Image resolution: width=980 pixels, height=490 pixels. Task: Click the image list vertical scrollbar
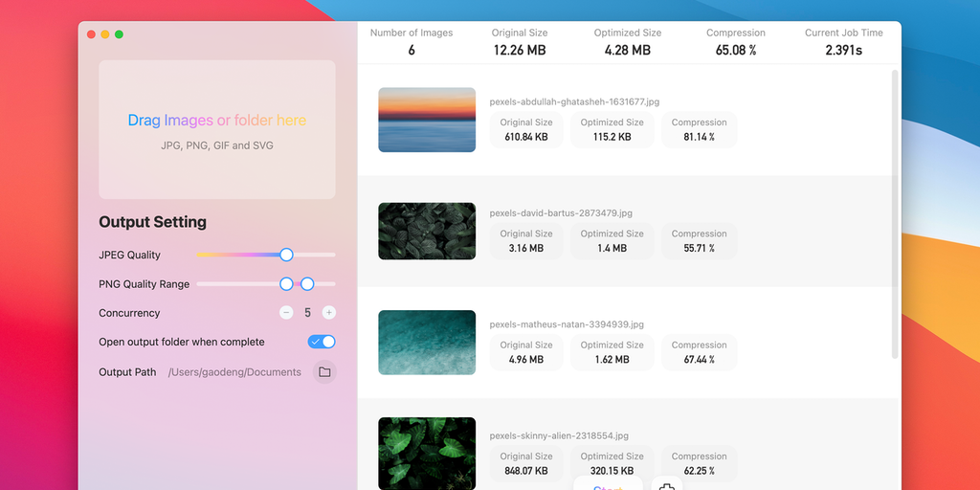tap(895, 214)
